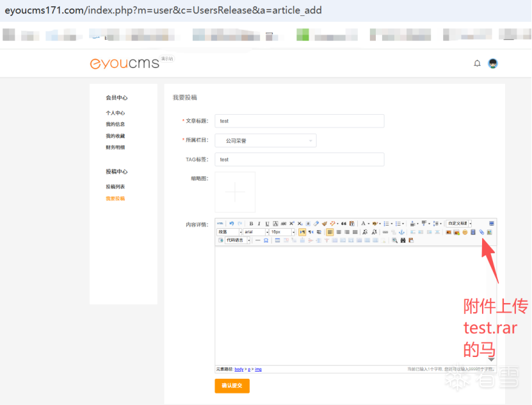Open ordered list style dropdown
Screen dimensions: 532x405
pos(392,224)
